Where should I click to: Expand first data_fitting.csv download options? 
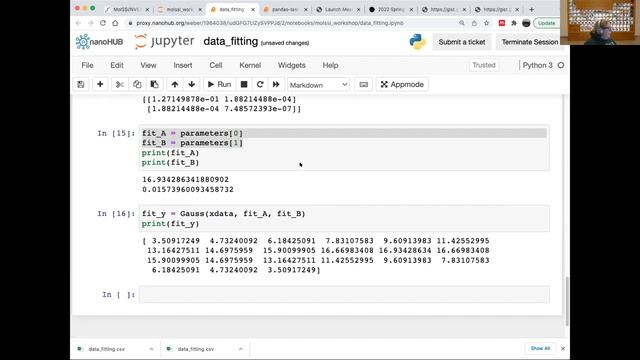pos(151,349)
